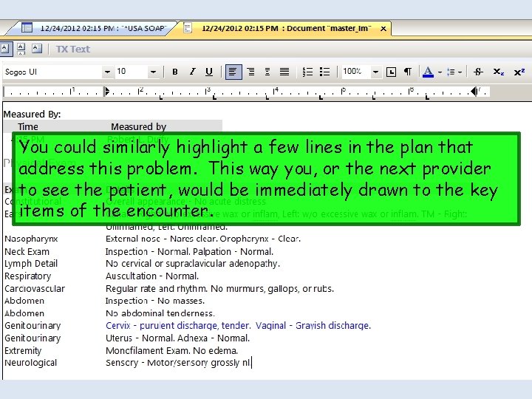Select the Document master_im tab
Viewport: 532px width, 399px height.
pos(286,28)
